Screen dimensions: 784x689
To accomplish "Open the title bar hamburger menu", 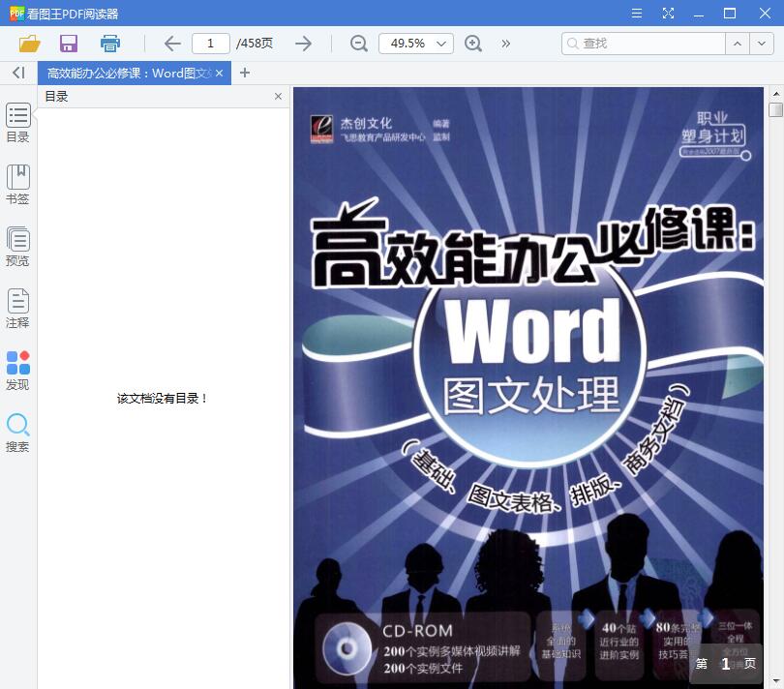I will [x=637, y=13].
